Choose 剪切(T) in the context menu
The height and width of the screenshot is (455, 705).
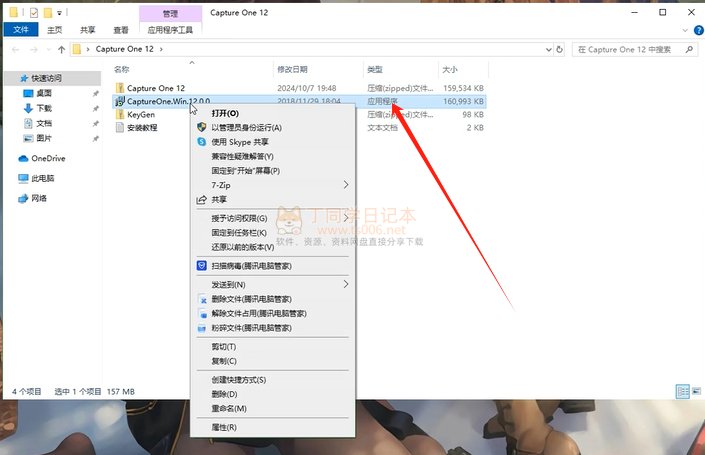272,347
